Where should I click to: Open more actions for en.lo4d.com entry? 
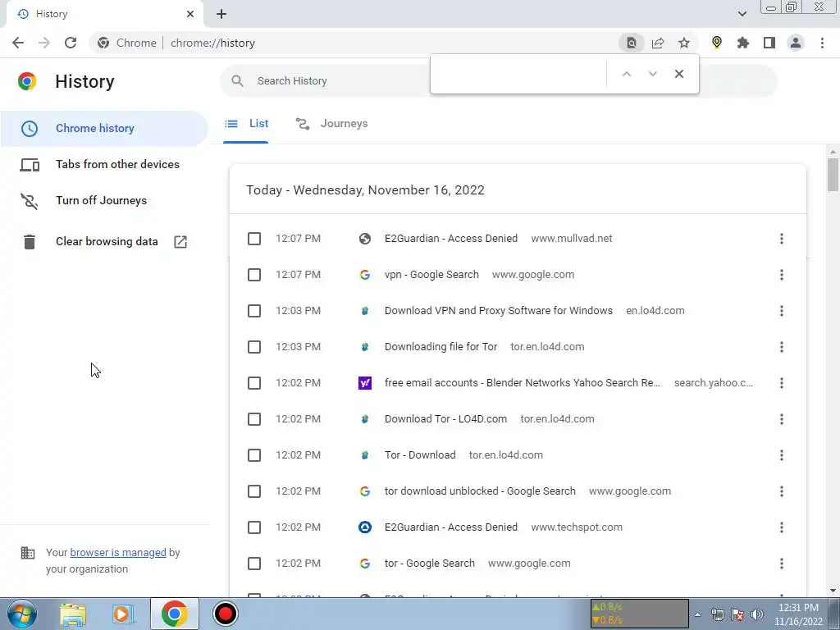pos(782,311)
